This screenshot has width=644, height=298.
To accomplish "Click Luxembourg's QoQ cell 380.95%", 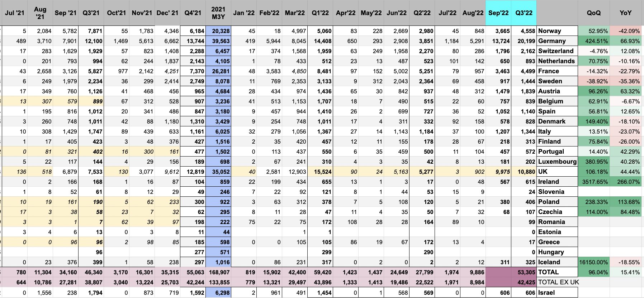I will 593,162.
